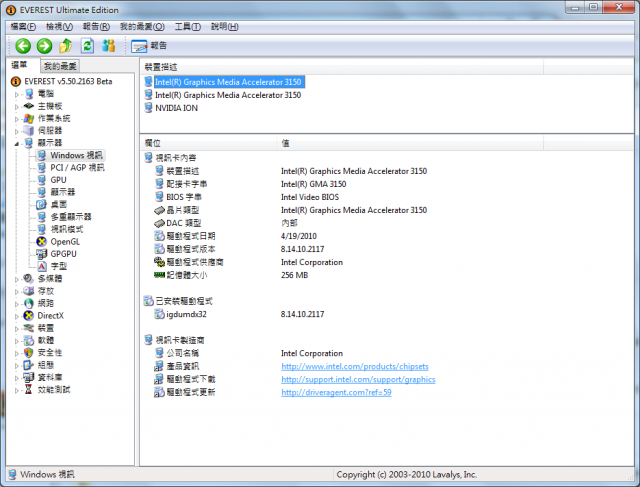Select the Windows 視訊 tree item

coord(76,155)
